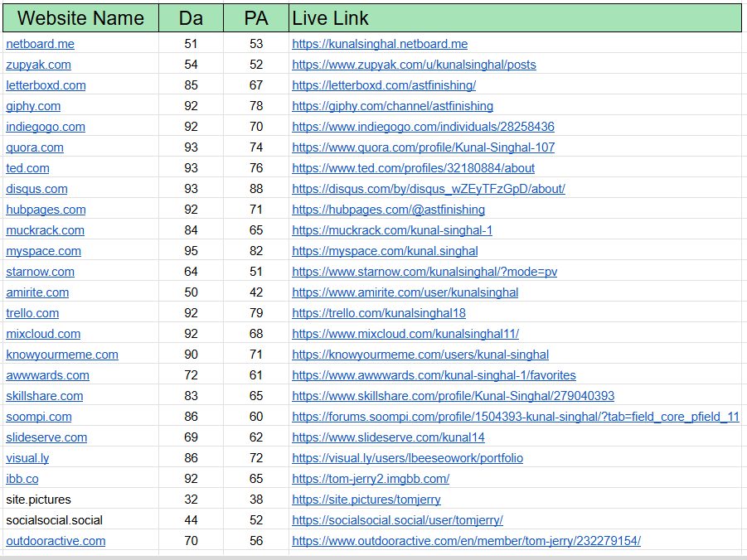
Task: Select Da value 51 for netboard.me
Action: 191,44
